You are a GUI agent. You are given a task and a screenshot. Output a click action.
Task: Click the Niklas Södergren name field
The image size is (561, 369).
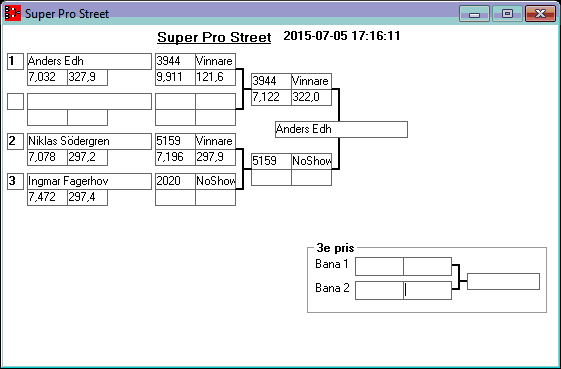[89, 141]
